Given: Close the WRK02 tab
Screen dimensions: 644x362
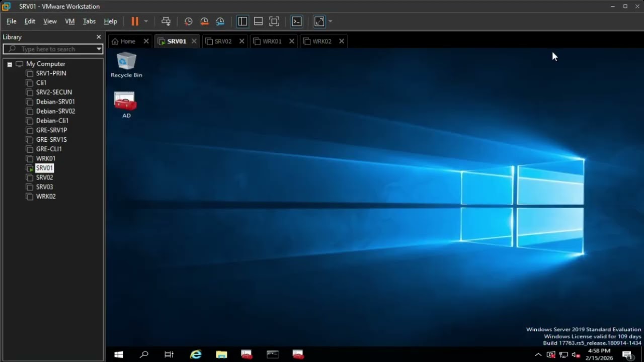Looking at the screenshot, I should click(x=342, y=41).
